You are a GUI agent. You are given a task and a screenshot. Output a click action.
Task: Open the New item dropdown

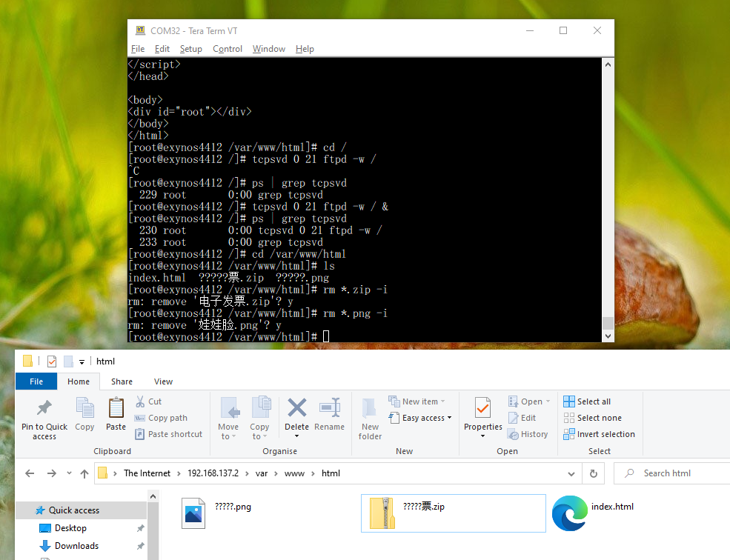418,401
